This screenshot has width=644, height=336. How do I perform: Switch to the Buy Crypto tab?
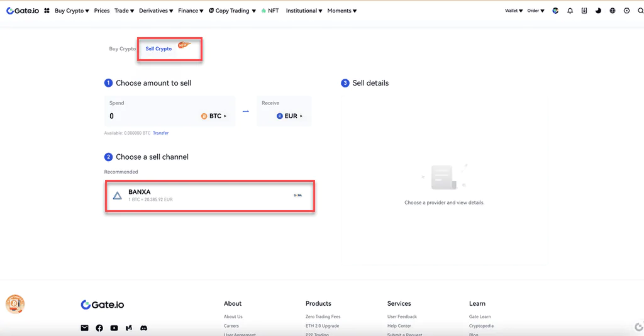click(123, 48)
